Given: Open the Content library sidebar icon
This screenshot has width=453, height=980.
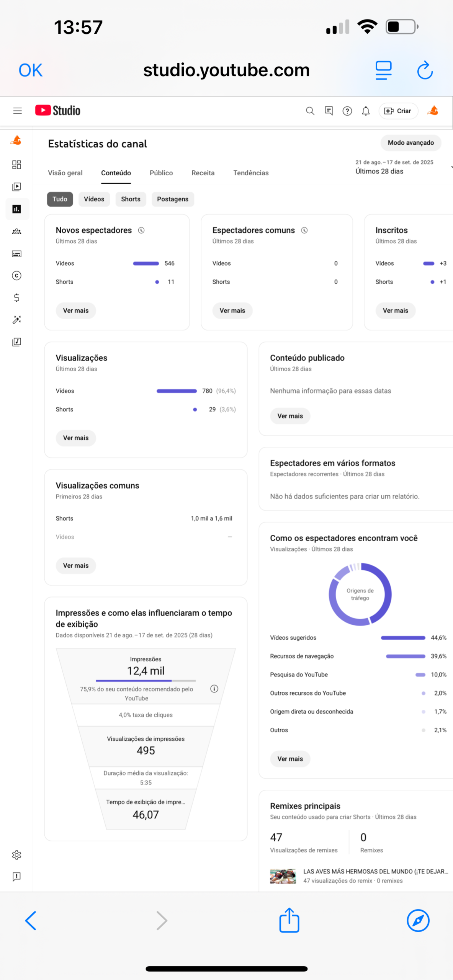Looking at the screenshot, I should point(16,187).
